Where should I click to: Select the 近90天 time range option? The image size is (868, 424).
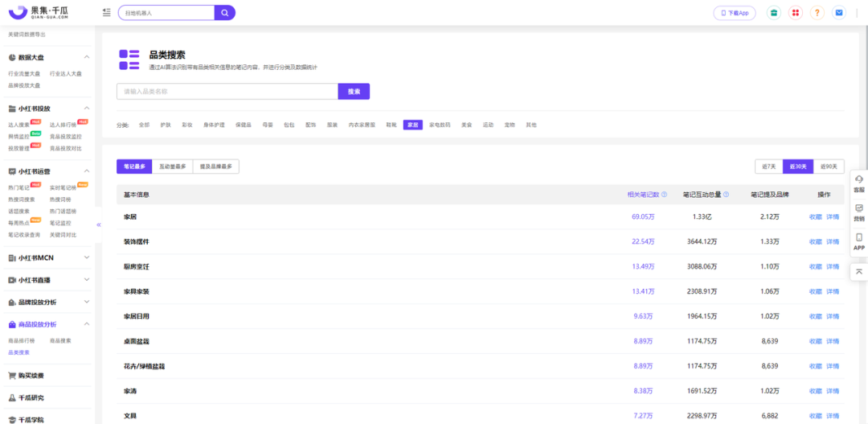point(829,167)
